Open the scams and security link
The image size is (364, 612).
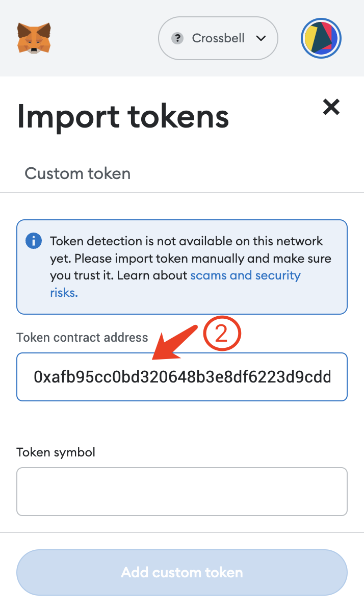245,275
